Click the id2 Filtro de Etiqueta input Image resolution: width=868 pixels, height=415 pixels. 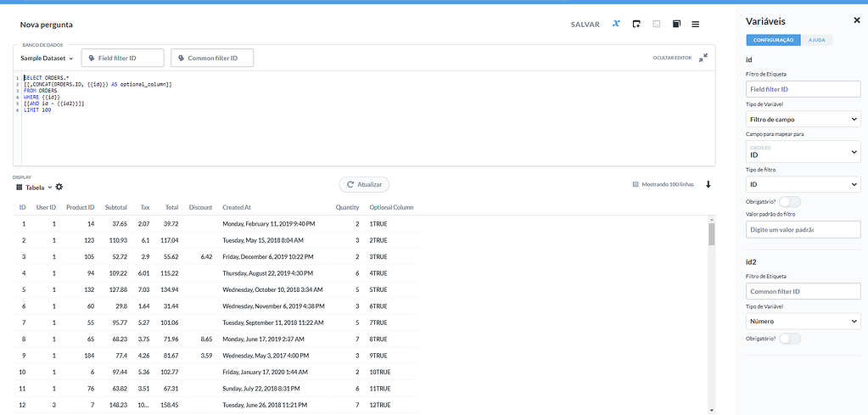click(x=804, y=291)
